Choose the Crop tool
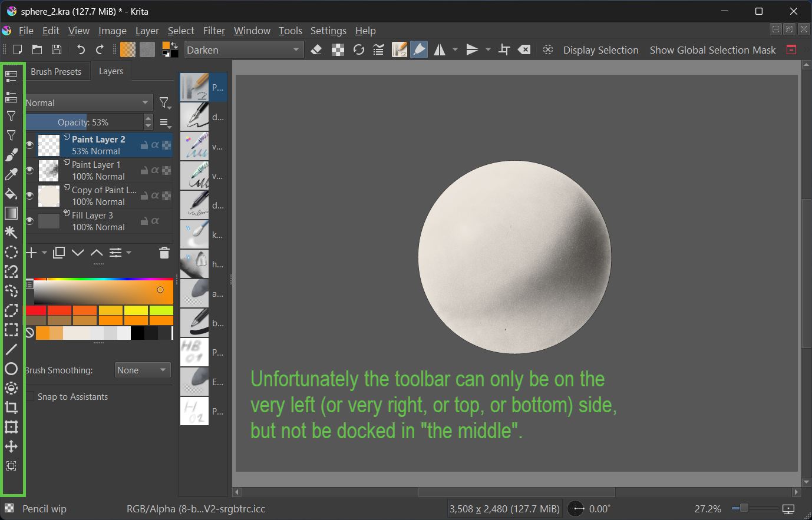This screenshot has height=520, width=812. (x=11, y=408)
